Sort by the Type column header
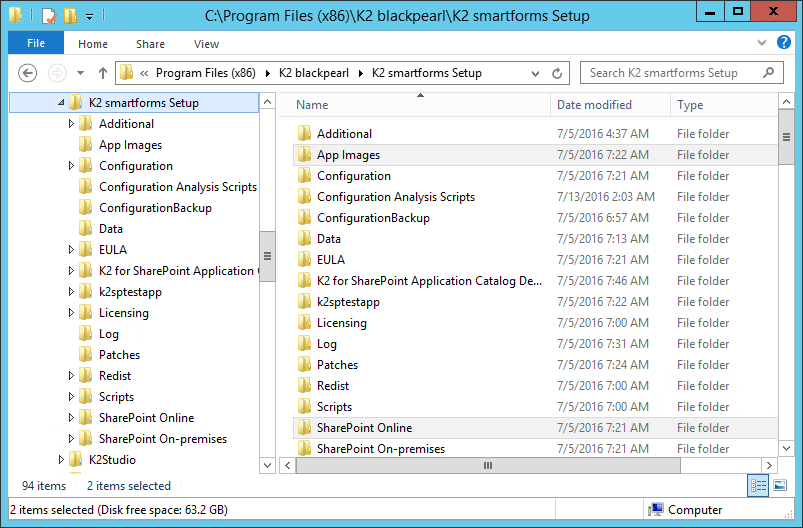 tap(724, 104)
